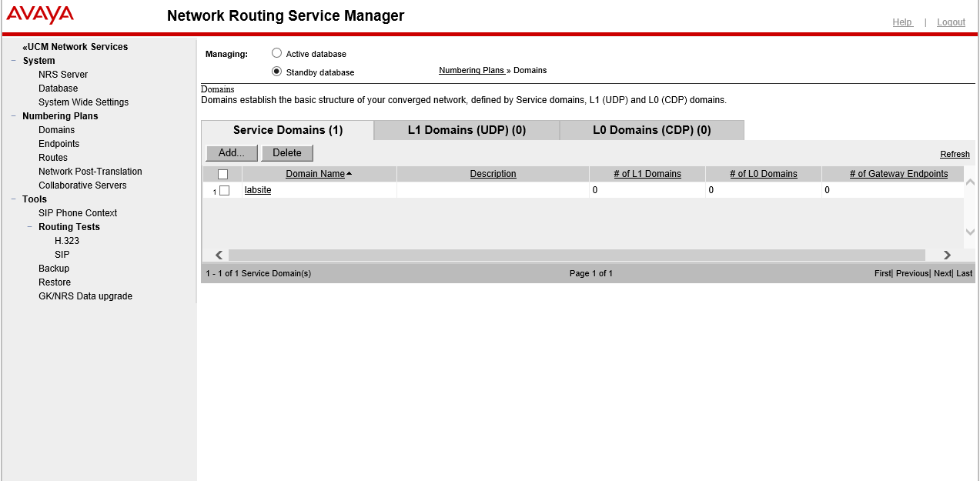Open NRS Server in the sidebar
Image resolution: width=980 pixels, height=481 pixels.
(63, 75)
